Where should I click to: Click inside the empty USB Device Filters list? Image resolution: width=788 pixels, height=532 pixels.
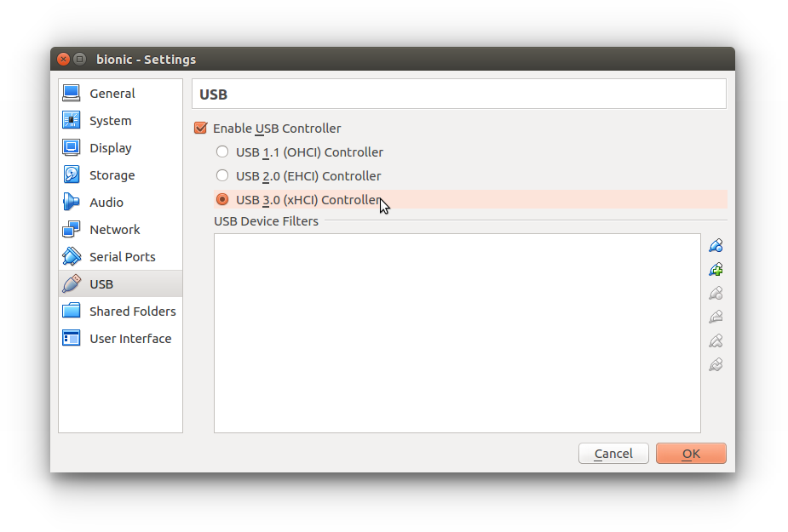pos(457,333)
